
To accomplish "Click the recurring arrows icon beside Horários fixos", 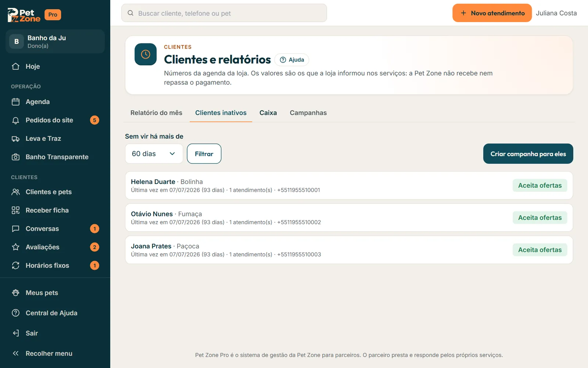I will point(15,265).
